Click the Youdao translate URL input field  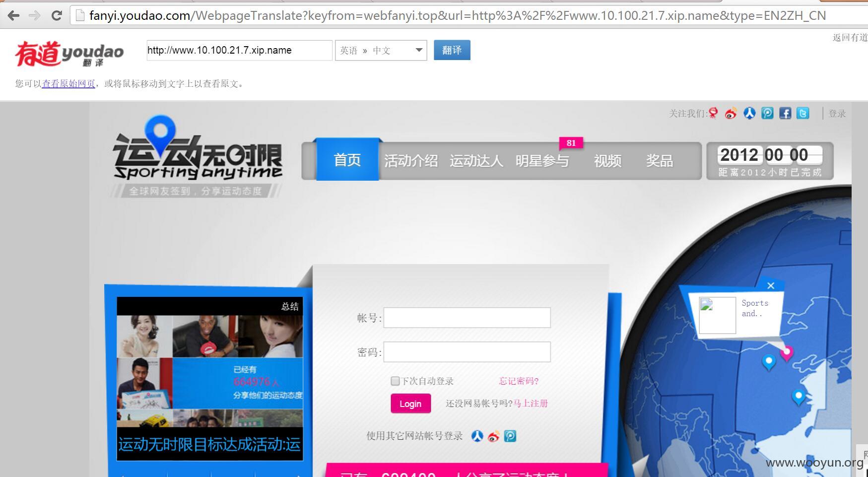(x=239, y=50)
